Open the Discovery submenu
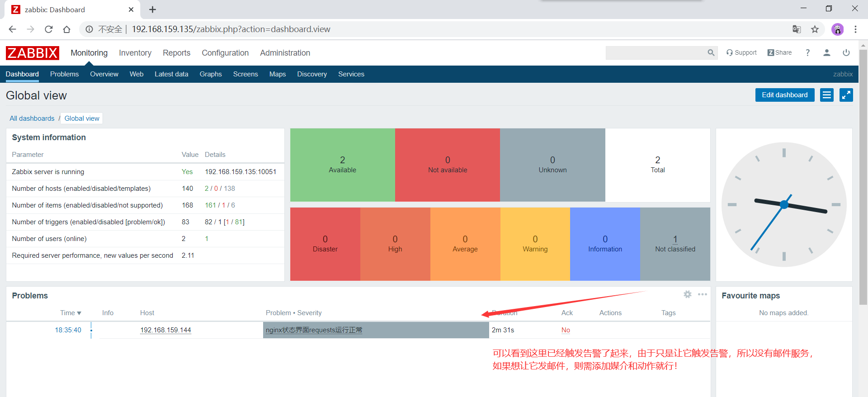Screen dimensions: 868x397 point(312,74)
